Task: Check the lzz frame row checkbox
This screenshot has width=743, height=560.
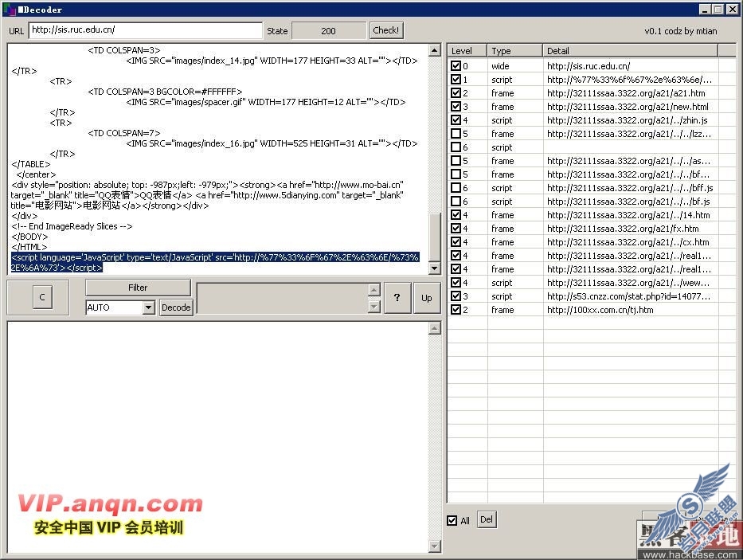Action: (456, 134)
